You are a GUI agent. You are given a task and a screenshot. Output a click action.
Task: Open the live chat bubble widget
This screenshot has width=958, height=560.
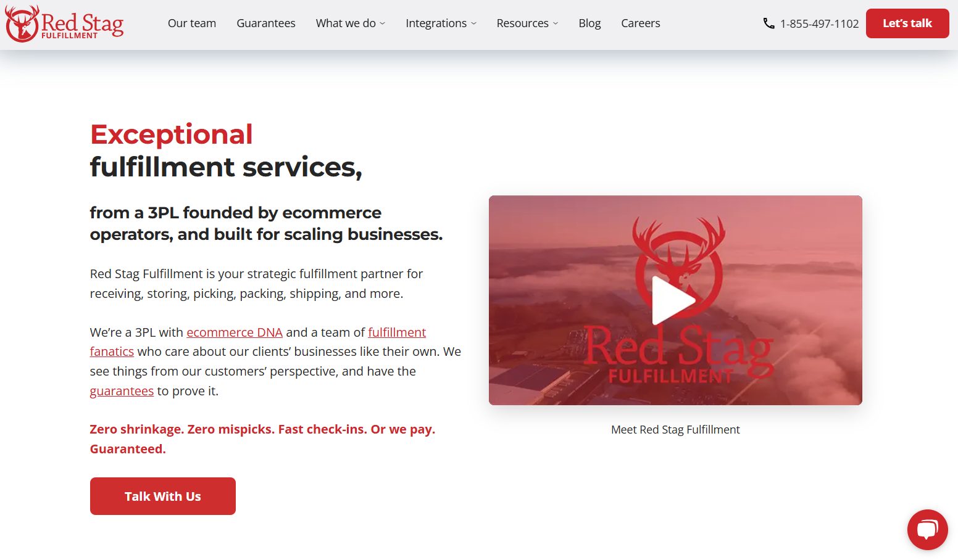pyautogui.click(x=927, y=529)
